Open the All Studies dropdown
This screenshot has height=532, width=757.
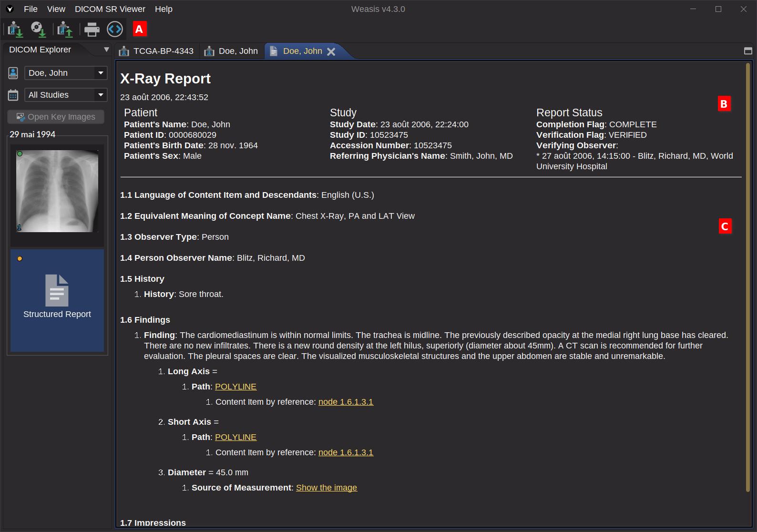(66, 95)
